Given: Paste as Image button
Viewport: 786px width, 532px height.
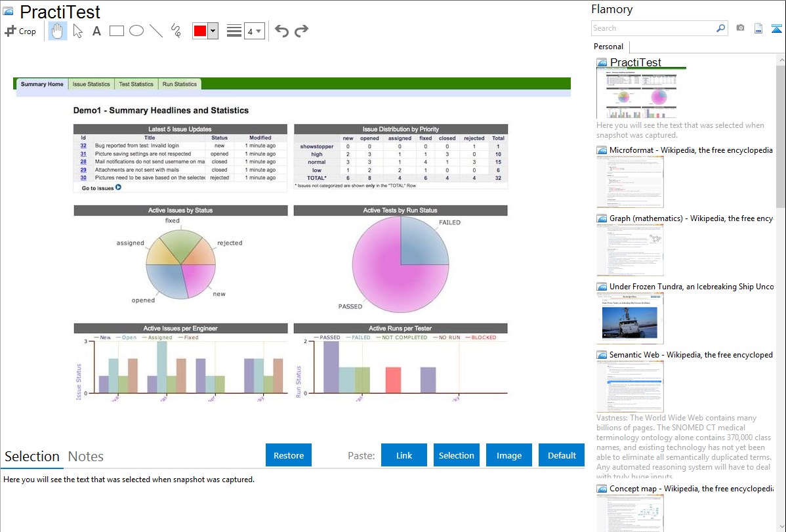Looking at the screenshot, I should click(508, 455).
